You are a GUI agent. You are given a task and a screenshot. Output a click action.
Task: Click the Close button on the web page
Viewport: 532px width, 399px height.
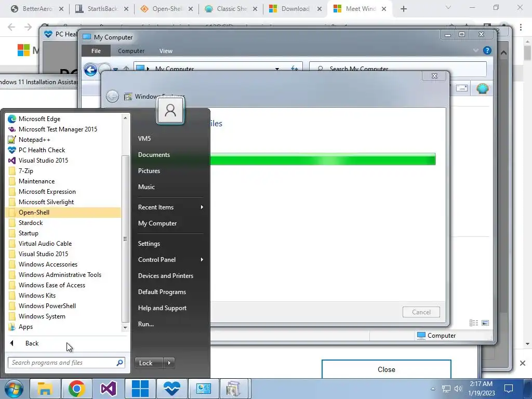pyautogui.click(x=387, y=369)
